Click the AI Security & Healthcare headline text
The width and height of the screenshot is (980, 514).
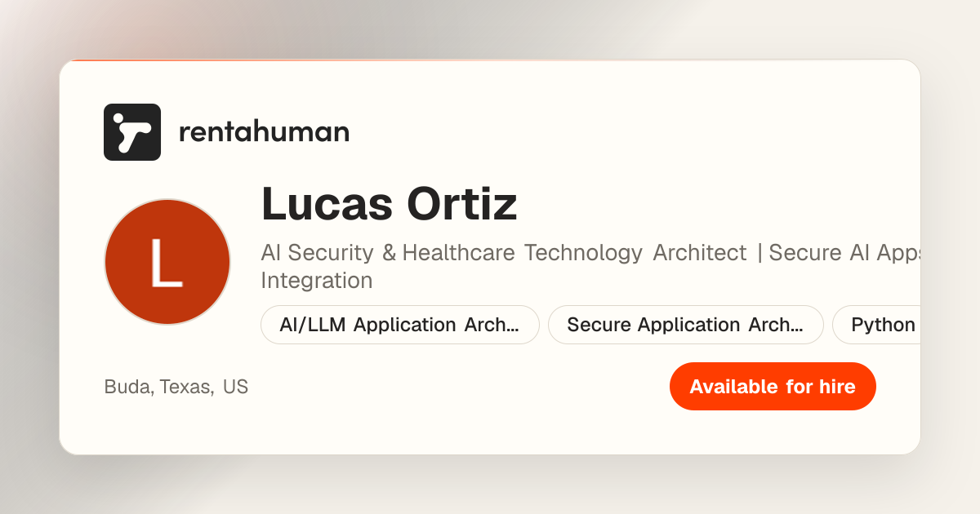(388, 253)
